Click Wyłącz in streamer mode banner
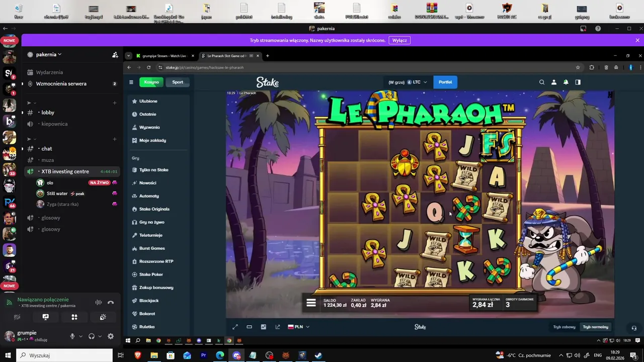Image resolution: width=644 pixels, height=362 pixels. click(x=399, y=40)
